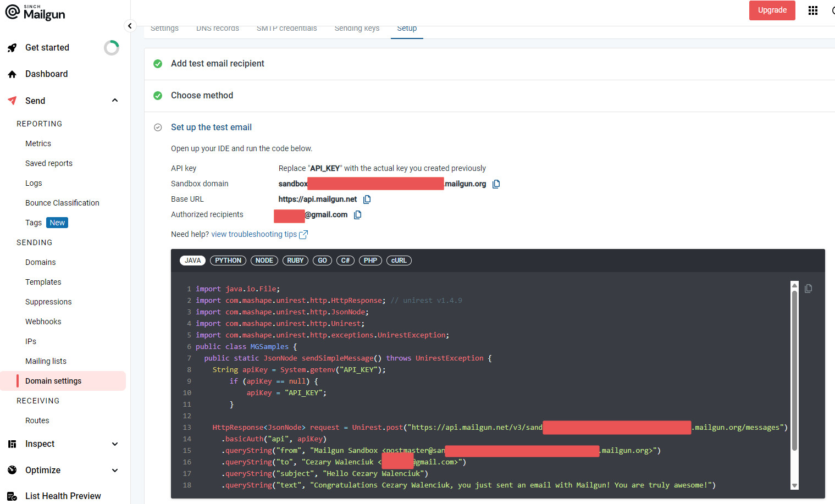Open Suppressions page

(x=48, y=302)
